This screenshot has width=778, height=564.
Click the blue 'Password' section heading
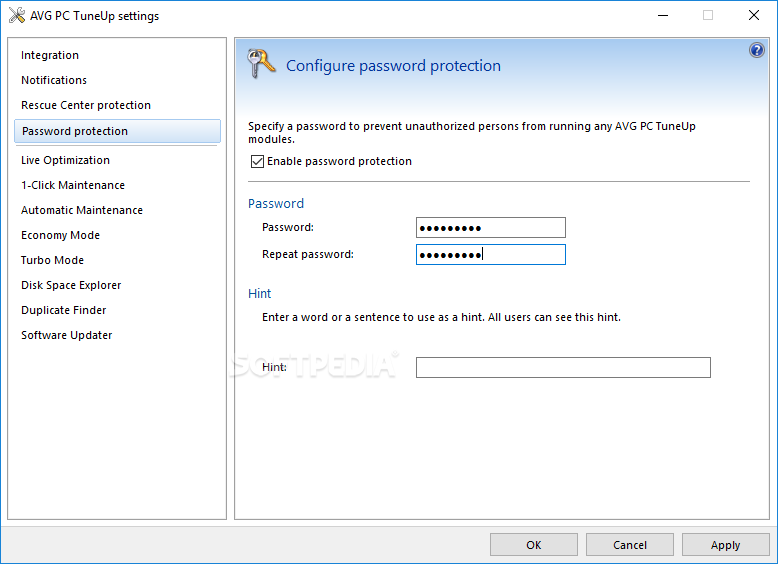[276, 203]
